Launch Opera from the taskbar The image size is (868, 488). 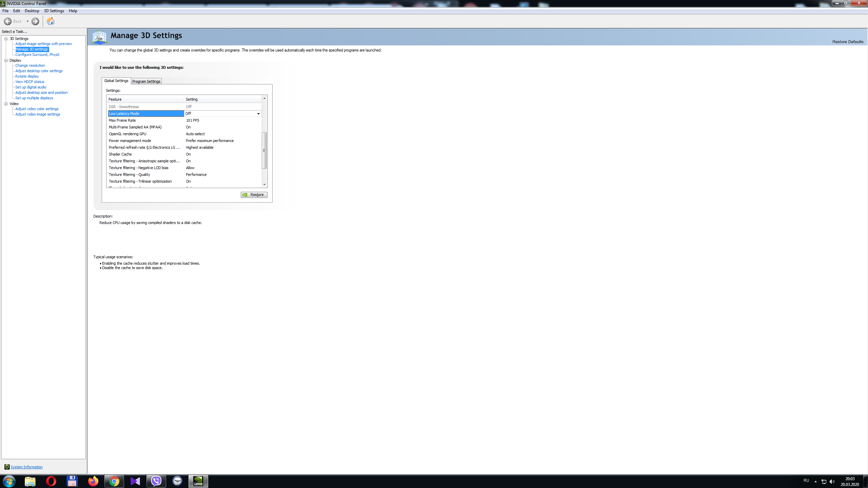(x=51, y=481)
